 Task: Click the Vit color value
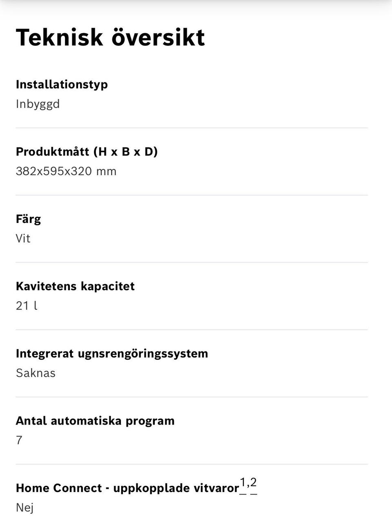[x=23, y=238]
